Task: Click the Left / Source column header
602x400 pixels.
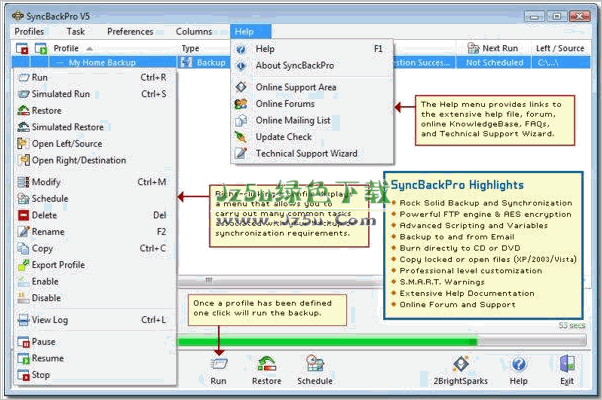Action: pos(560,48)
